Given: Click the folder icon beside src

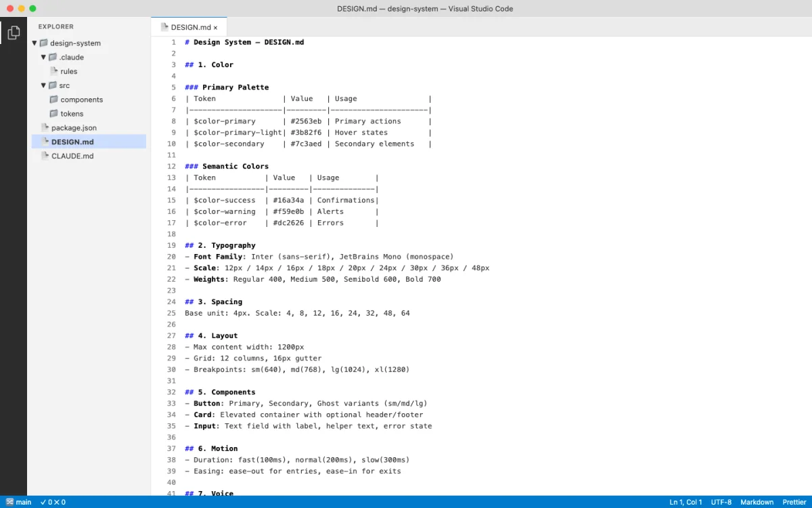Looking at the screenshot, I should (x=53, y=85).
